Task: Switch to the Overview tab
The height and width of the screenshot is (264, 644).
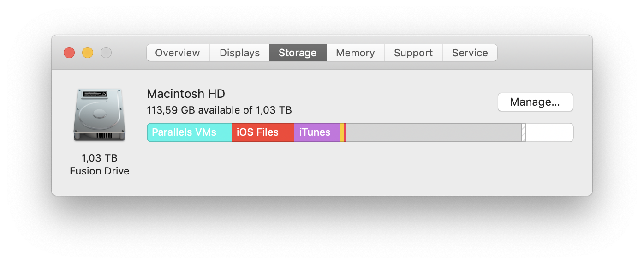Action: [x=178, y=53]
